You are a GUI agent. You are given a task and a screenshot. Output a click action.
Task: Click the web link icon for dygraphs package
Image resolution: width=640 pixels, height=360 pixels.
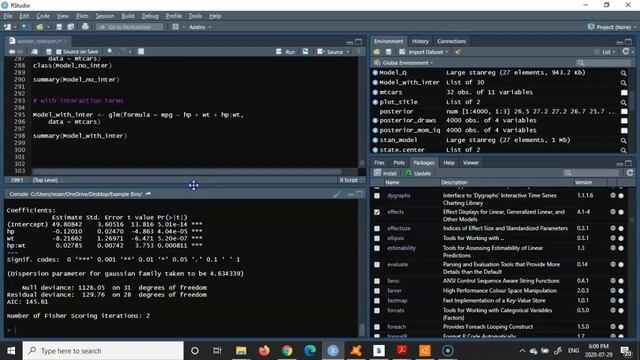613,196
